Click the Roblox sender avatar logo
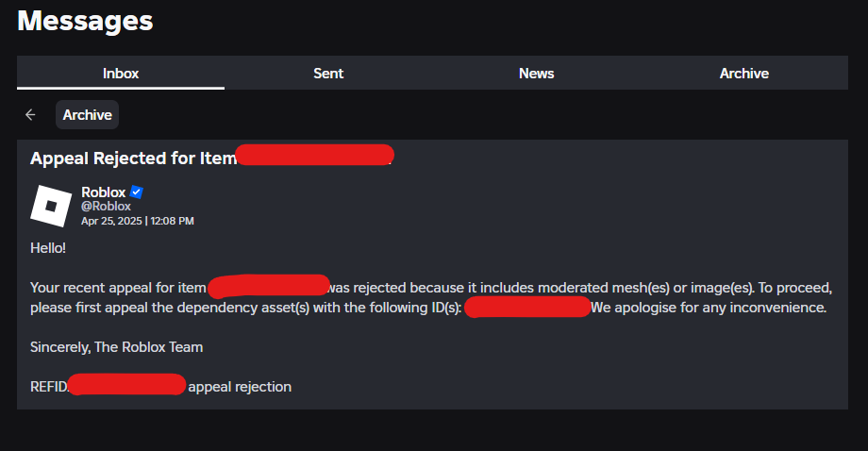 coord(51,206)
